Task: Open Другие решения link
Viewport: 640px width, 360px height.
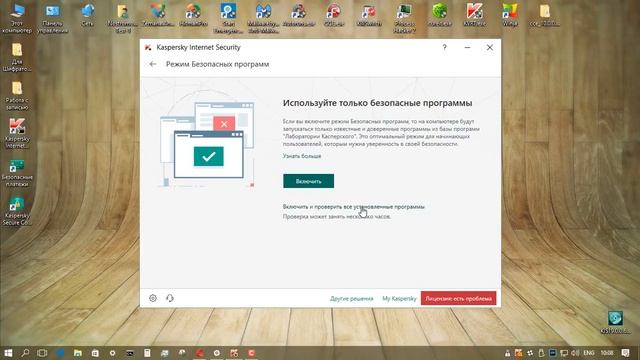Action: [x=351, y=299]
